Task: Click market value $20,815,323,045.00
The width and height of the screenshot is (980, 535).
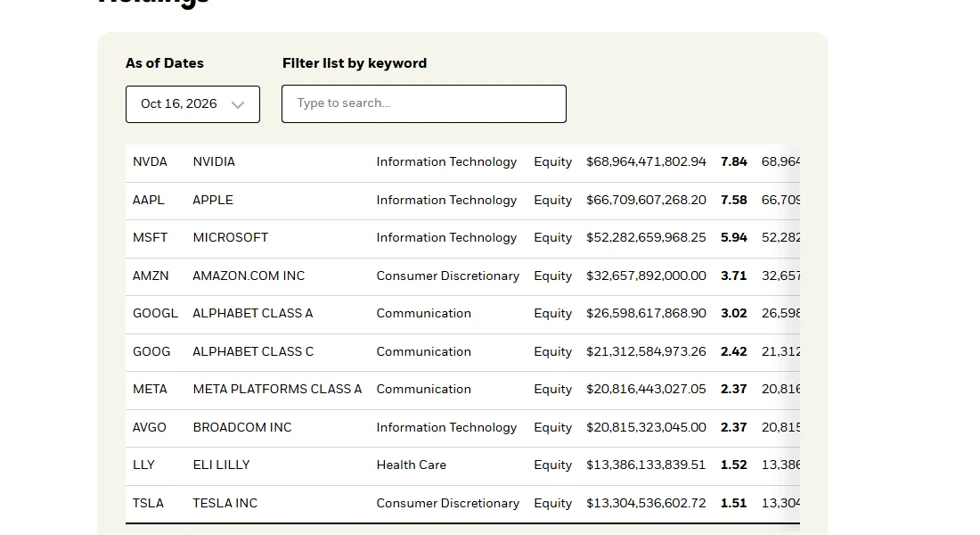Action: [646, 427]
